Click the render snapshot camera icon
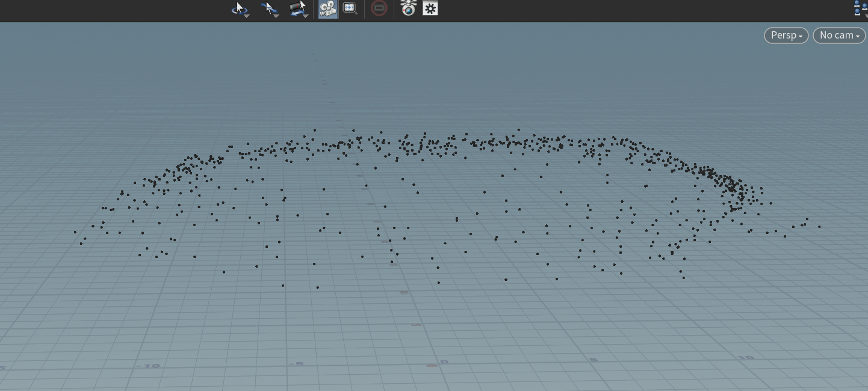 [409, 8]
